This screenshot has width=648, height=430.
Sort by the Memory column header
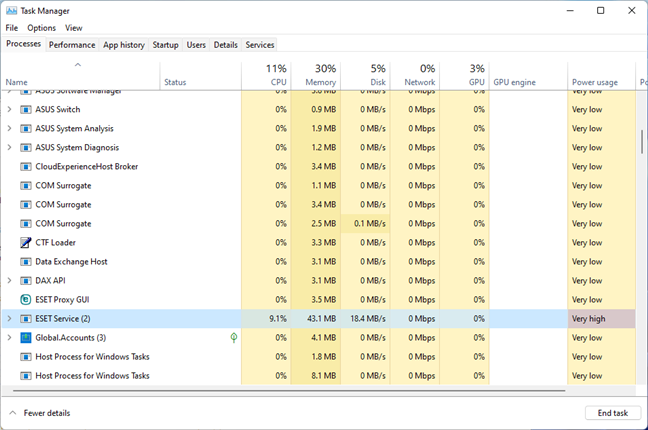point(316,76)
